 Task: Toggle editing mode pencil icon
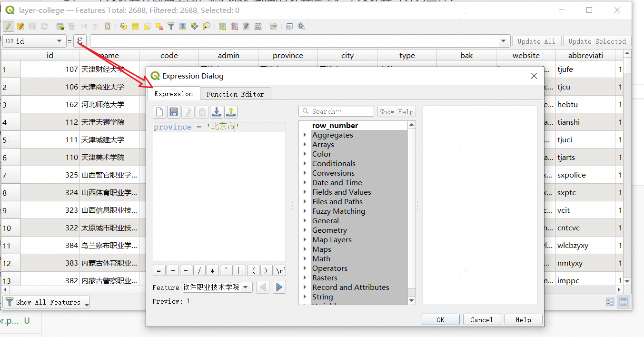(9, 27)
